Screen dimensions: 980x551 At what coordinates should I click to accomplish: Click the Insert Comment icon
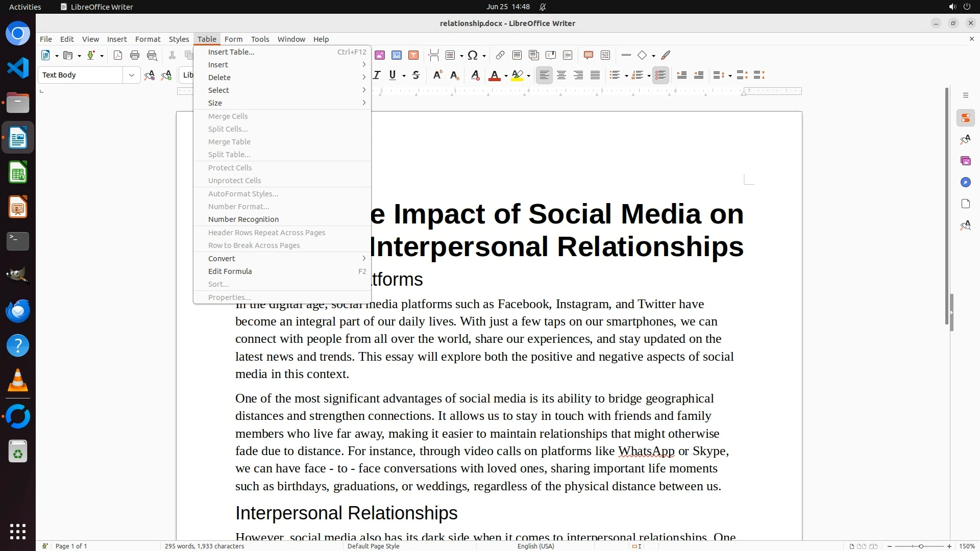tap(588, 55)
